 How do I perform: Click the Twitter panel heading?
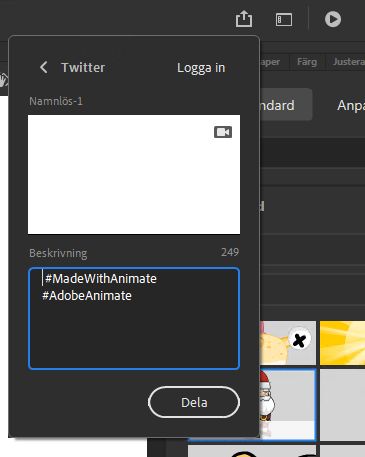(83, 68)
